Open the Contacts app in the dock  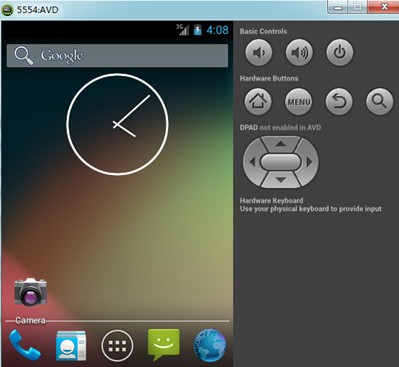coord(71,345)
